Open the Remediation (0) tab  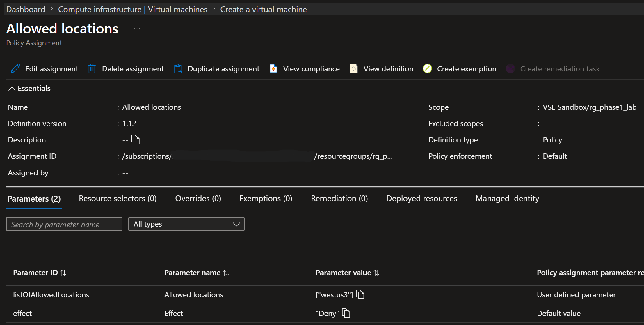pos(339,199)
